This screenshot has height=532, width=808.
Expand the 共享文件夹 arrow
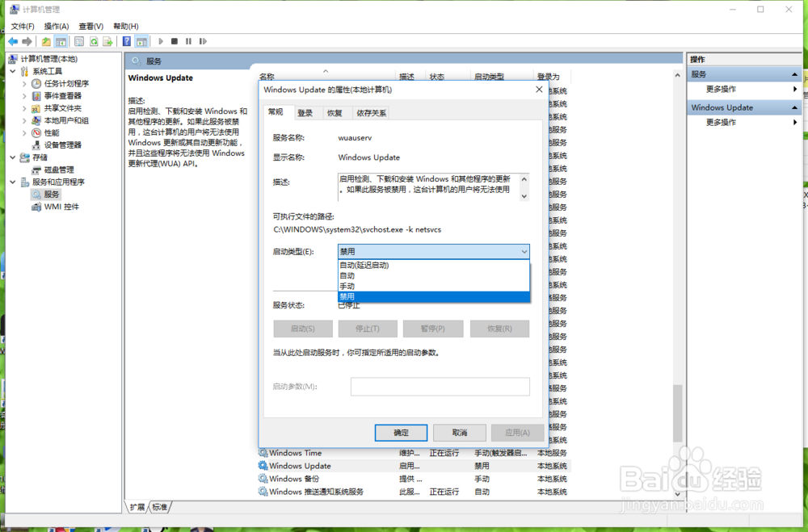point(24,108)
